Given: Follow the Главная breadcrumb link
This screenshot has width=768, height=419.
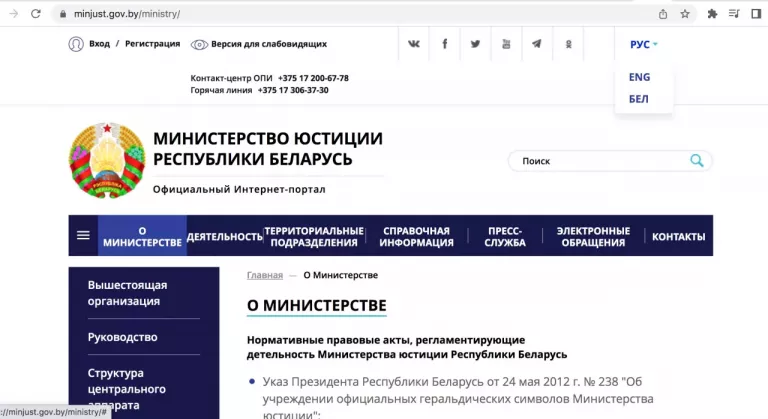Looking at the screenshot, I should 265,275.
